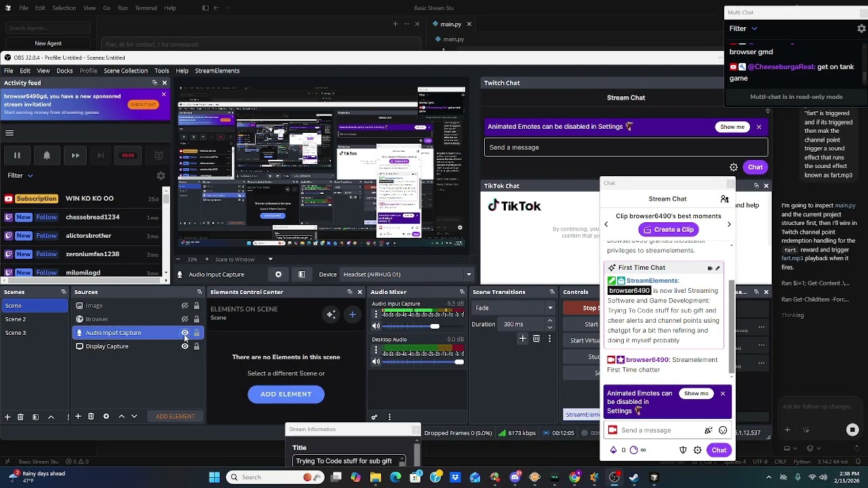Viewport: 868px width, 488px height.
Task: Skip the current alert with fast-forward
Action: point(75,155)
